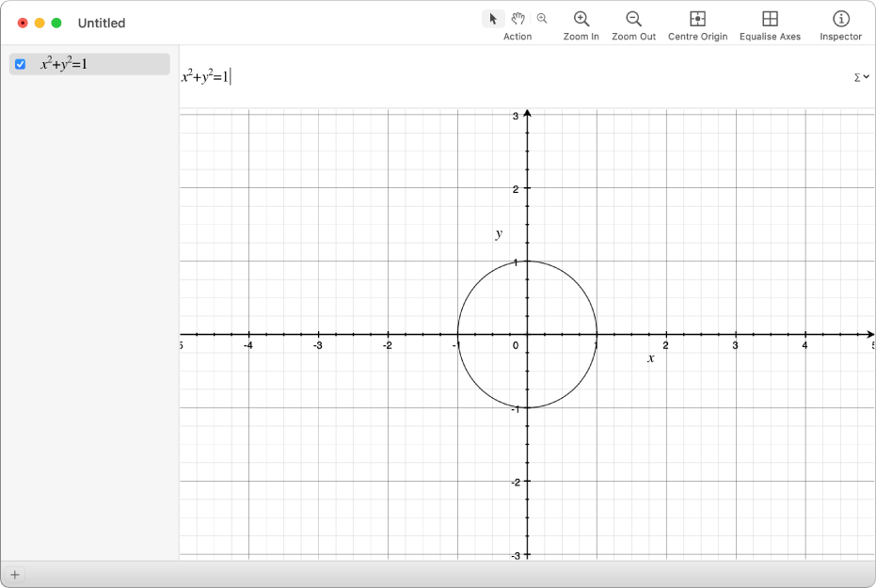Screen dimensions: 876x588
Task: Click the small magnifier zoom icon
Action: pos(542,18)
